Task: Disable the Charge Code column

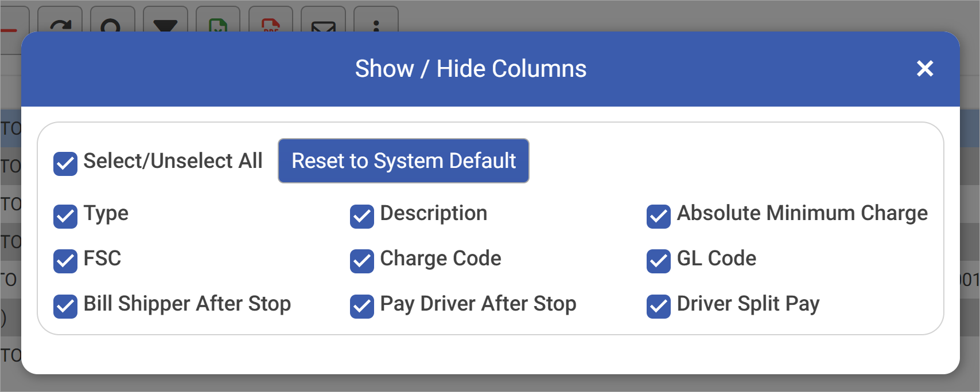Action: pyautogui.click(x=362, y=261)
